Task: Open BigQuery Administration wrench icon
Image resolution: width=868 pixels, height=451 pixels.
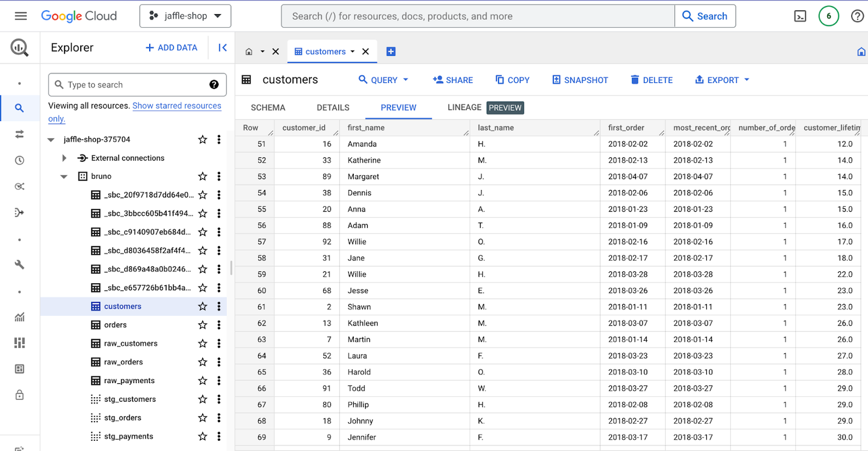Action: (20, 264)
